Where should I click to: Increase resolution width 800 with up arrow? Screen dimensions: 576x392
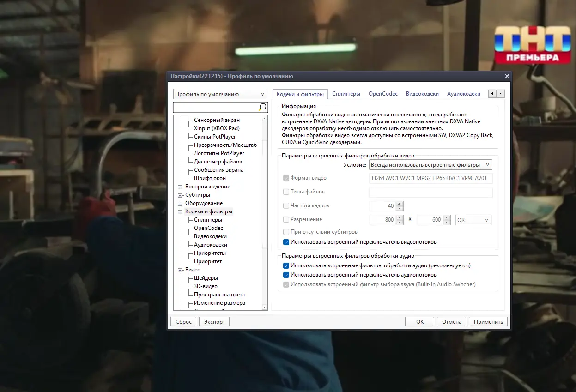400,217
